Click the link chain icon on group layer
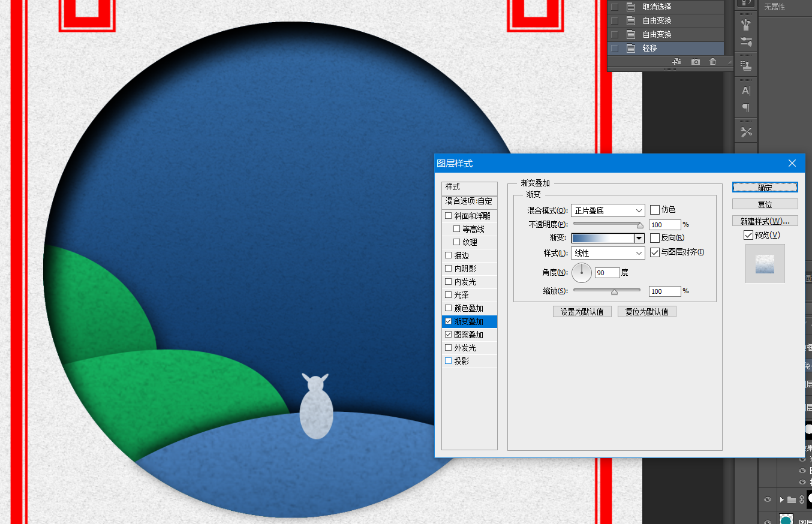This screenshot has width=812, height=524. pyautogui.click(x=801, y=499)
